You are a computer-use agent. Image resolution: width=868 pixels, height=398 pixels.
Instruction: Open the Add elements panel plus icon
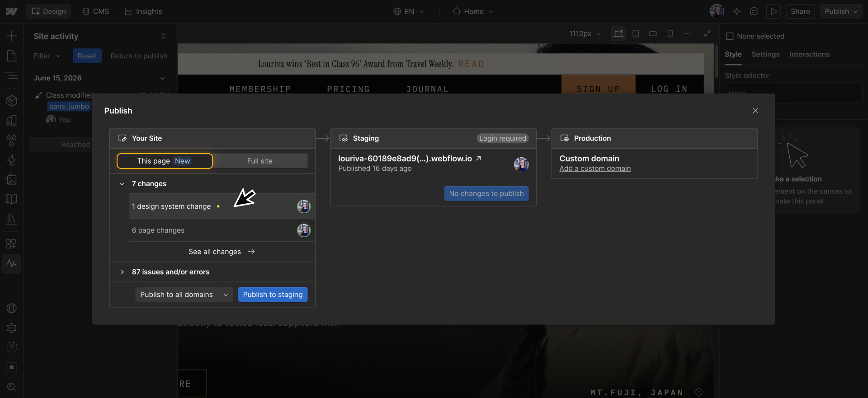click(x=12, y=36)
